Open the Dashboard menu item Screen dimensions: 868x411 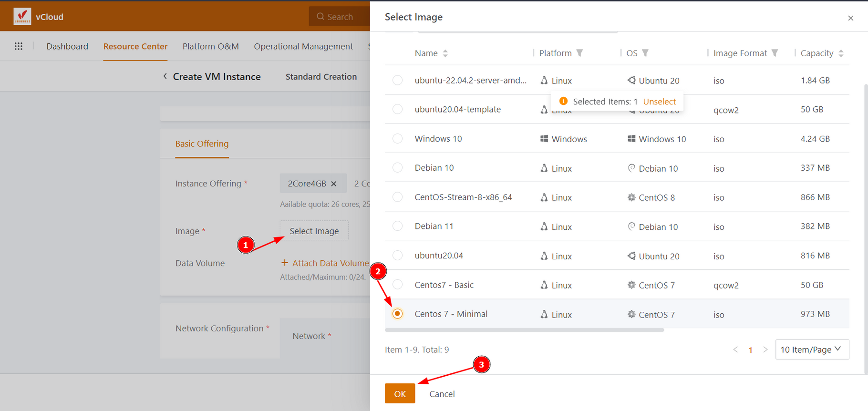coord(67,46)
